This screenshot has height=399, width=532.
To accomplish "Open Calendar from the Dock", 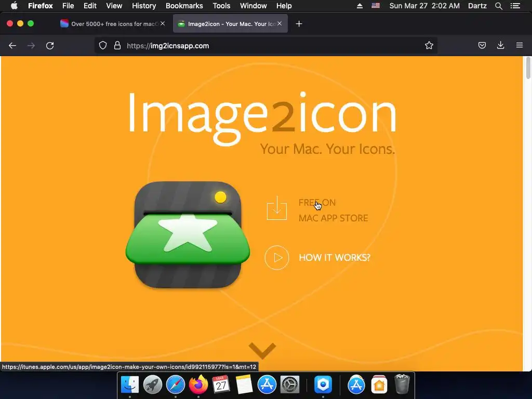I will (221, 385).
